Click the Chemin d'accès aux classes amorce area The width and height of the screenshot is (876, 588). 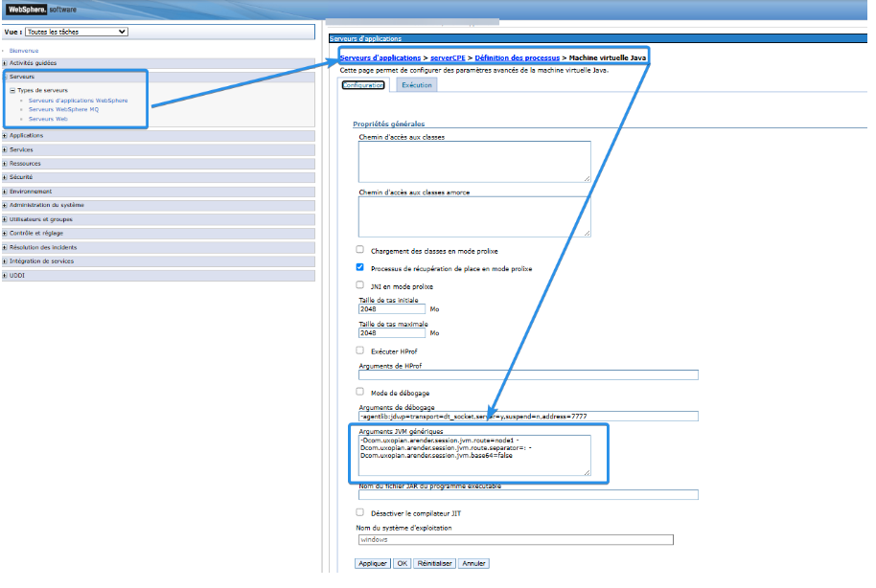(474, 216)
